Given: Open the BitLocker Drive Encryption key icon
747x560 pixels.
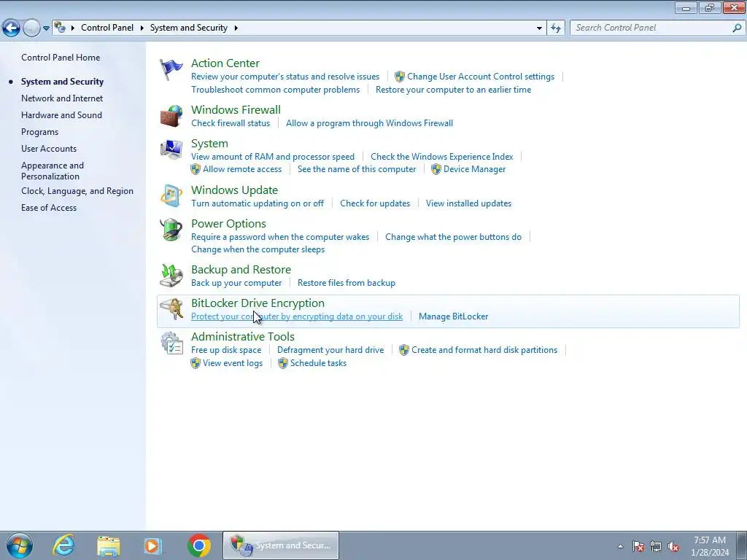Looking at the screenshot, I should (x=171, y=309).
